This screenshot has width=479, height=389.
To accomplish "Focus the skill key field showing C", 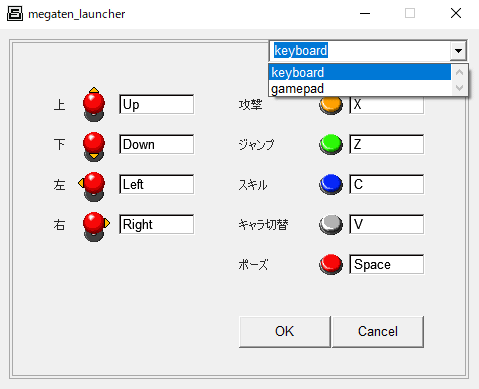I will (387, 184).
